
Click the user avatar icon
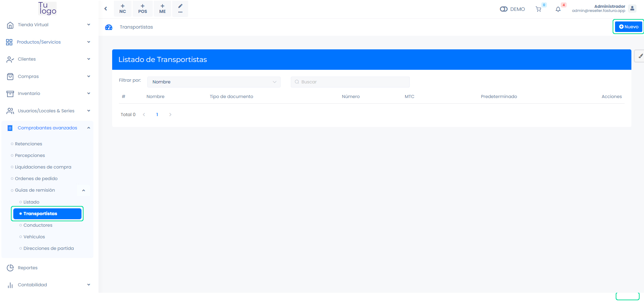tap(632, 9)
